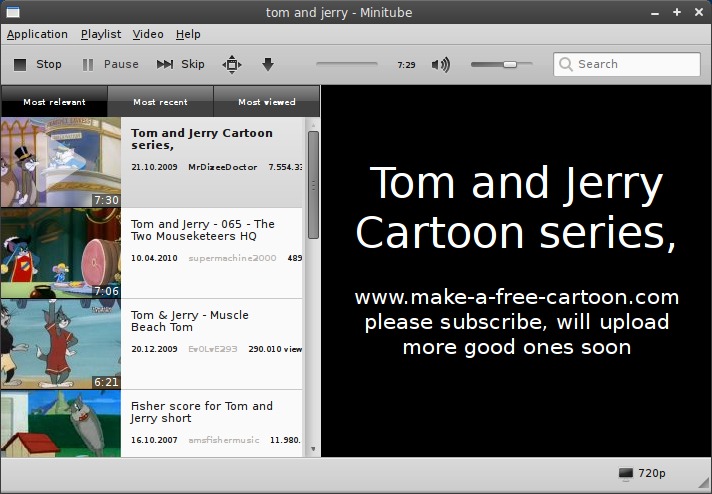The image size is (712, 494).
Task: Skip to the next video
Action: [x=181, y=64]
